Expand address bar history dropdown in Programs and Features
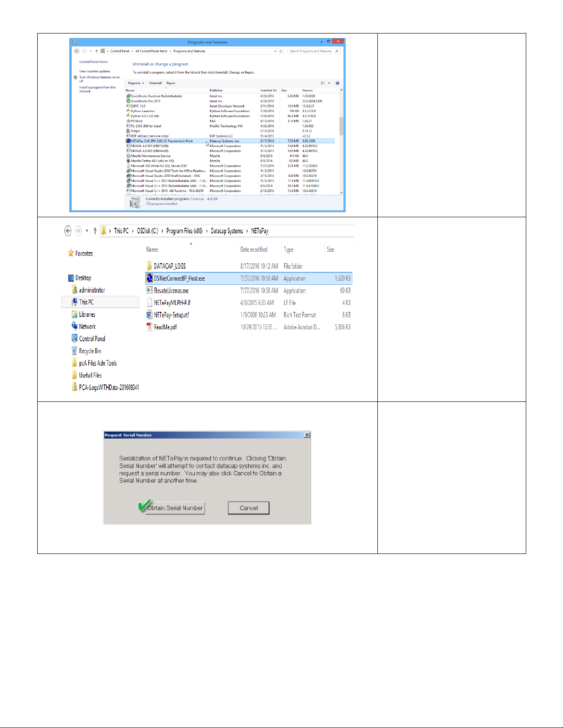The height and width of the screenshot is (728, 563). point(275,51)
